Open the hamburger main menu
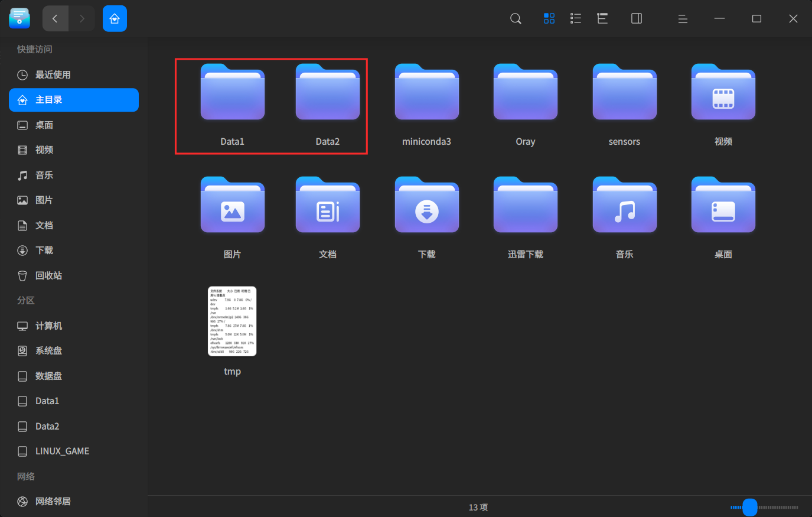812x517 pixels. coord(683,19)
